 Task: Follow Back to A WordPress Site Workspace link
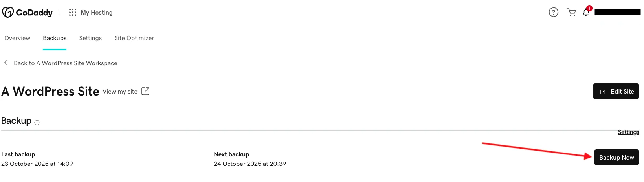click(65, 63)
